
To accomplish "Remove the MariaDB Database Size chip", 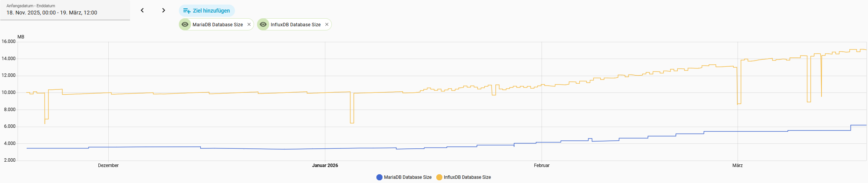I will pos(249,24).
